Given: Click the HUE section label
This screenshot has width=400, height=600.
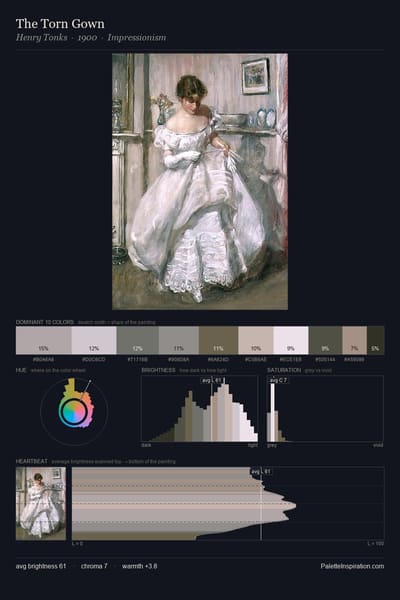Looking at the screenshot, I should tap(21, 370).
